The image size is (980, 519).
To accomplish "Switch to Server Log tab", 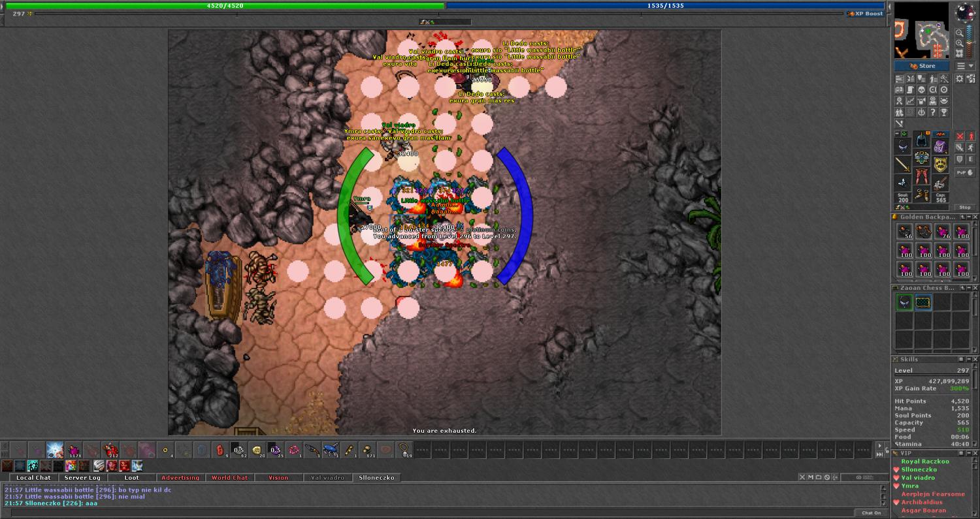I will pos(82,478).
